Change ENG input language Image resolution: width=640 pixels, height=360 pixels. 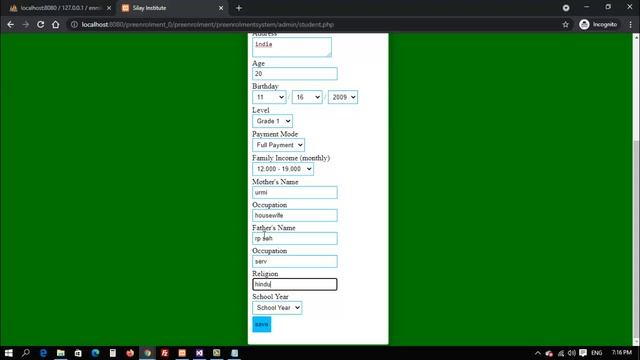point(596,353)
